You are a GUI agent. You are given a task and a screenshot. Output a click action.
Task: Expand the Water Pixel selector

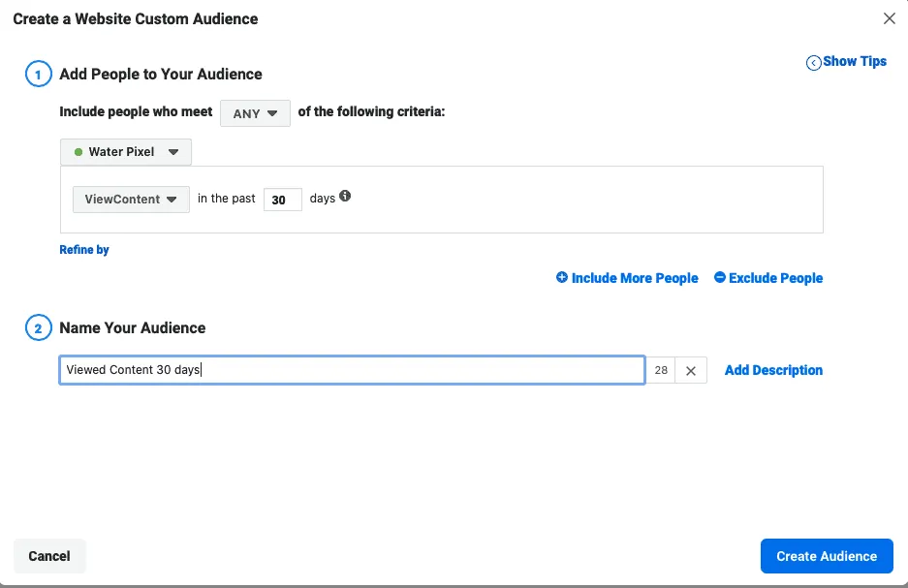point(126,152)
